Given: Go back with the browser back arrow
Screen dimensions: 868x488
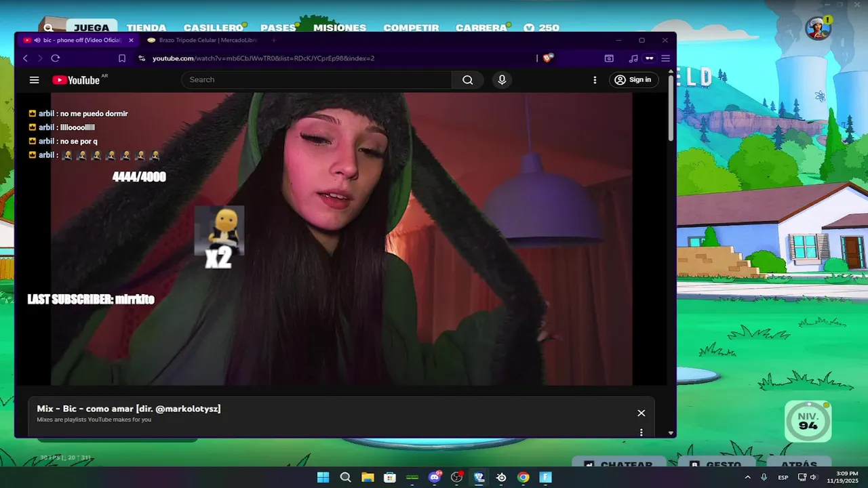Looking at the screenshot, I should (26, 58).
